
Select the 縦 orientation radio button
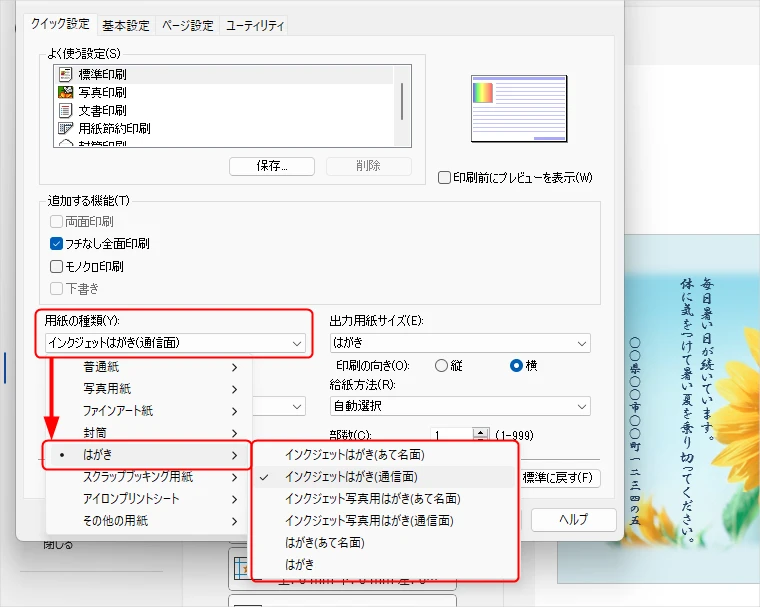[441, 366]
